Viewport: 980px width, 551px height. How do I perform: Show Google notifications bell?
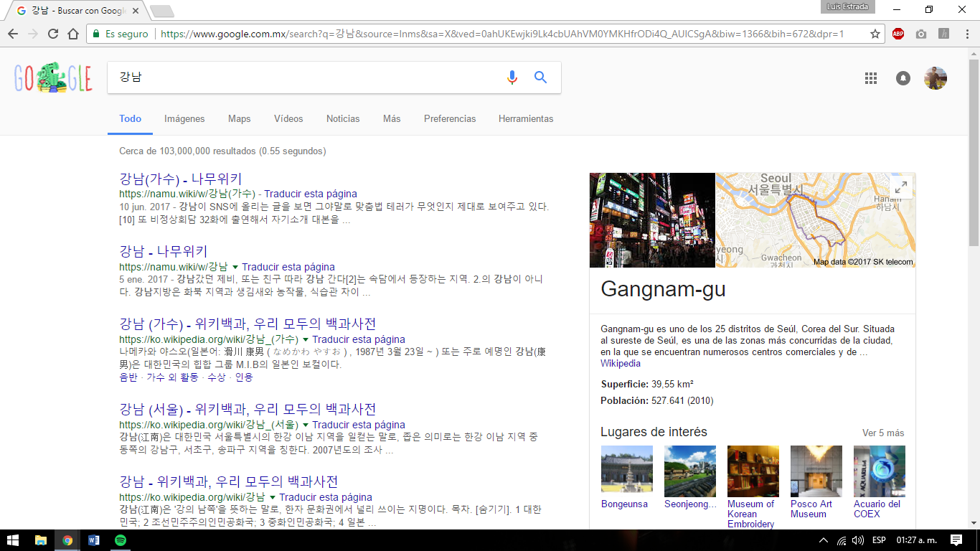903,78
